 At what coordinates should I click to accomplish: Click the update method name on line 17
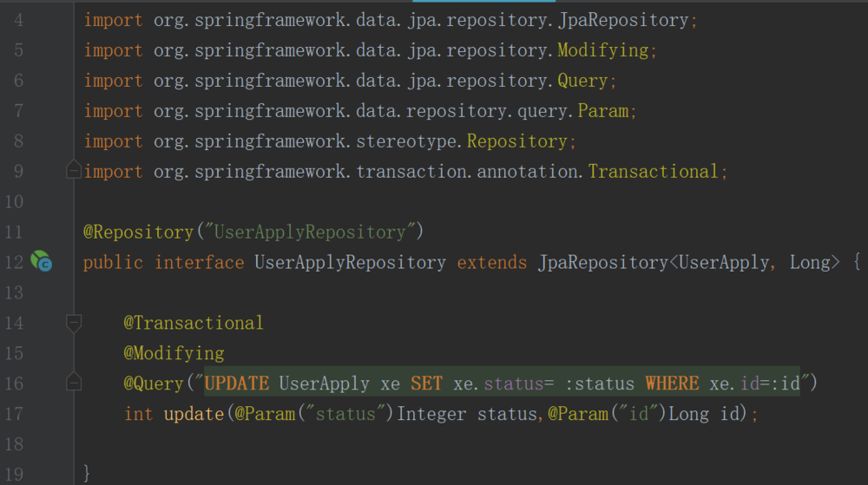click(194, 414)
